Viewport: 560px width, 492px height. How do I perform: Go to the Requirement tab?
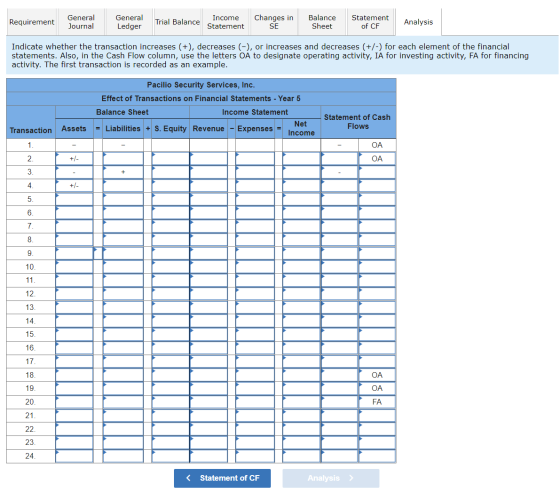(31, 22)
